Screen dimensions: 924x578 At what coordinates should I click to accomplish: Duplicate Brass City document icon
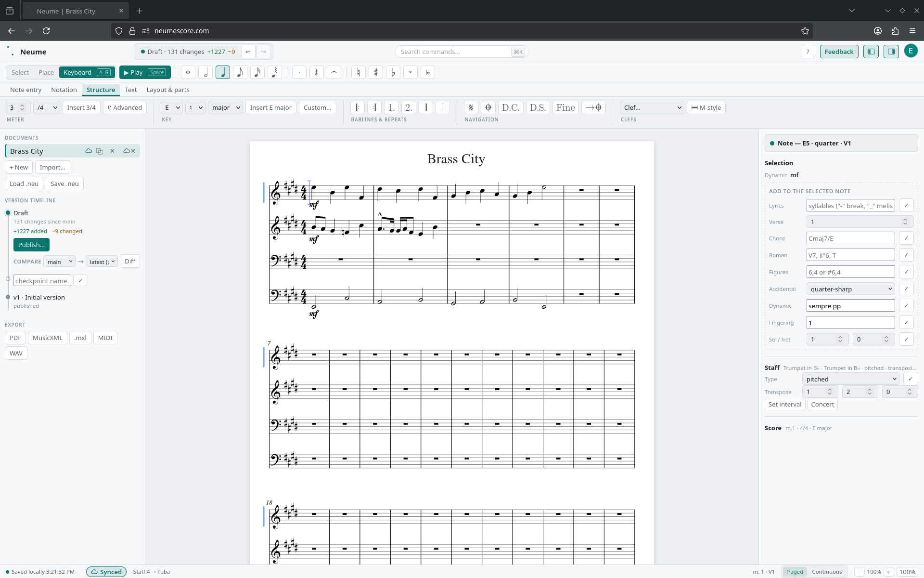pos(100,151)
